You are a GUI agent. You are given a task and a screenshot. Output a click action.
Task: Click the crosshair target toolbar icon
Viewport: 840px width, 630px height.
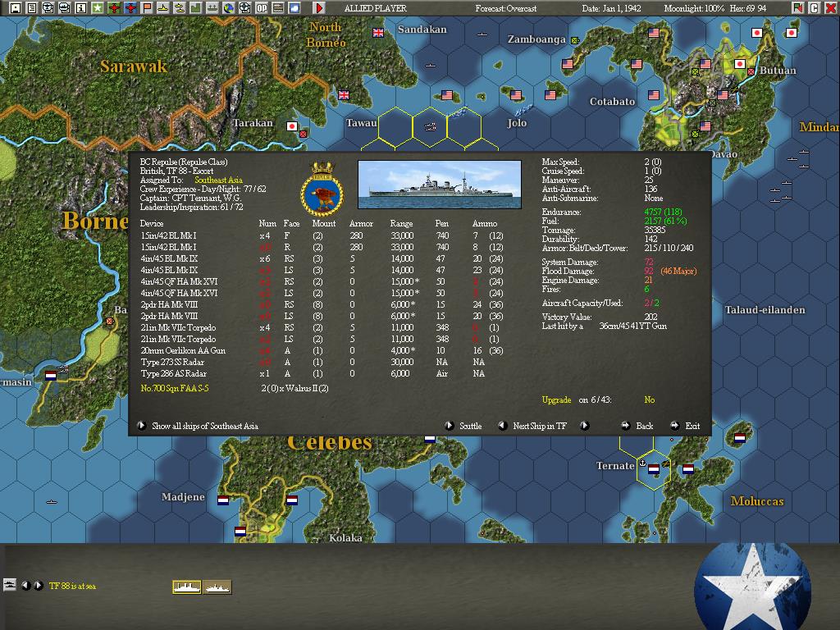[x=244, y=7]
